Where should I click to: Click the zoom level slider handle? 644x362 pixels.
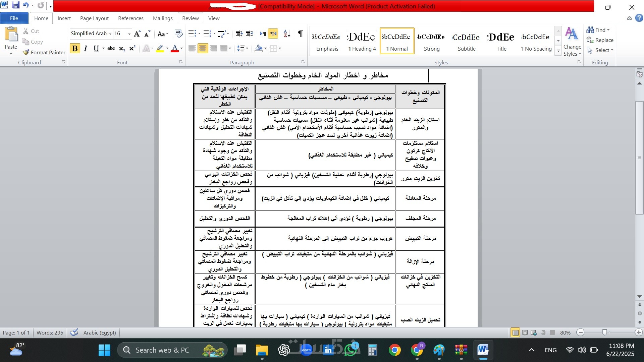(x=604, y=332)
